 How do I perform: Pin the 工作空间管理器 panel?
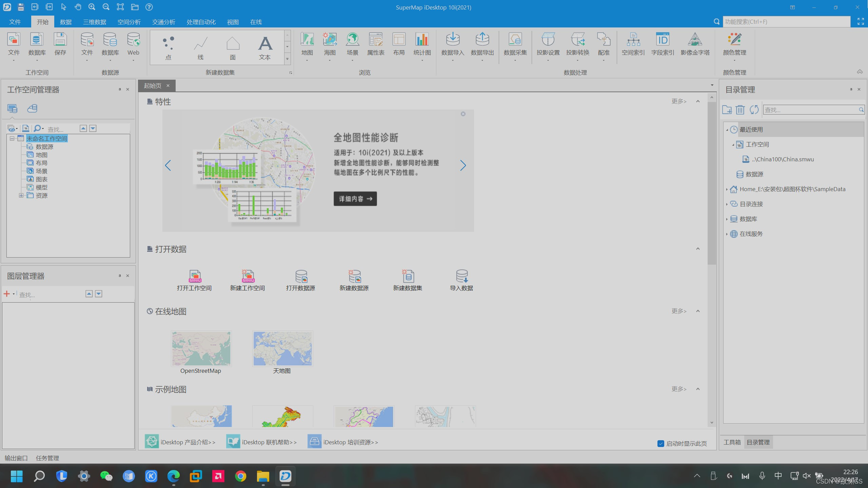[x=120, y=89]
